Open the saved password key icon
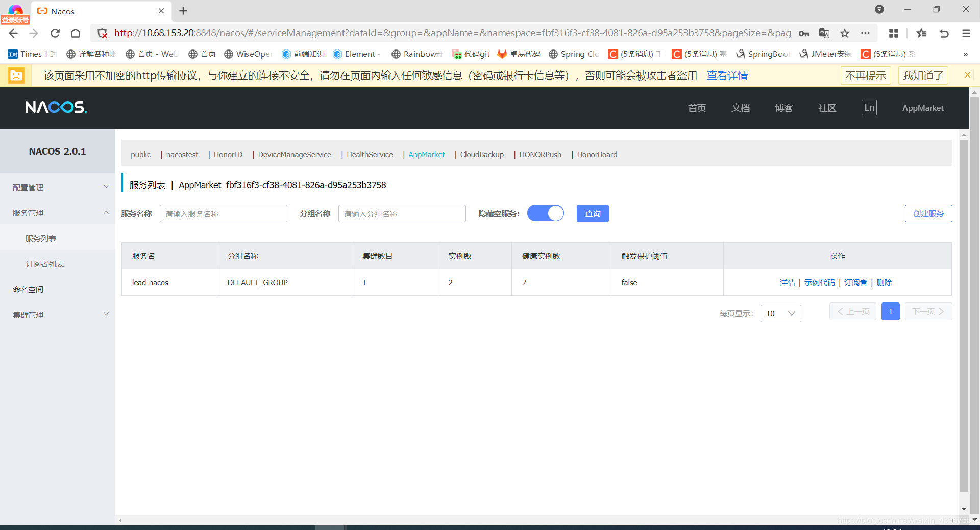This screenshot has height=530, width=980. point(804,33)
